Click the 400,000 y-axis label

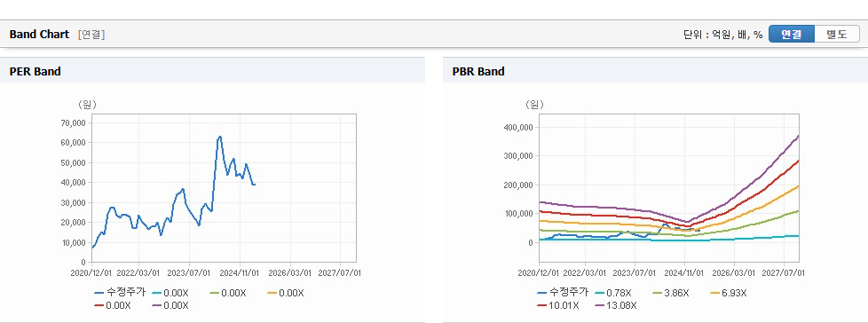pyautogui.click(x=517, y=127)
